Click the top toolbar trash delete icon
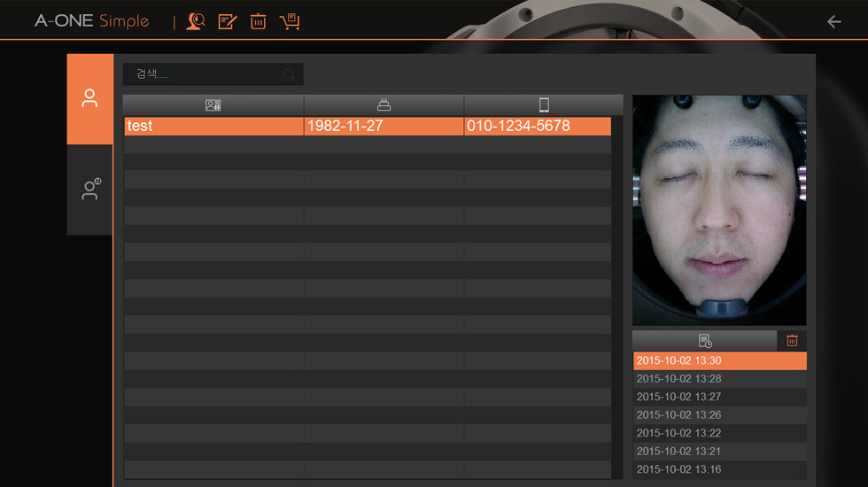The height and width of the screenshot is (487, 868). tap(258, 21)
